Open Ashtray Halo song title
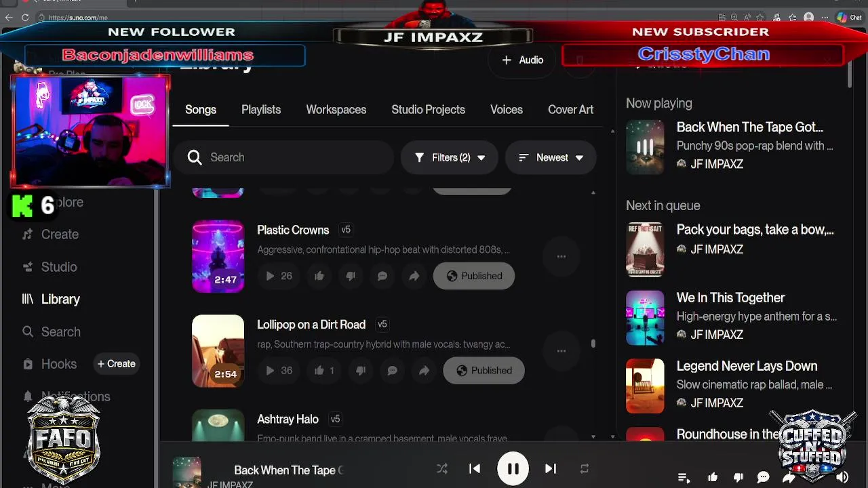This screenshot has width=868, height=488. click(288, 420)
